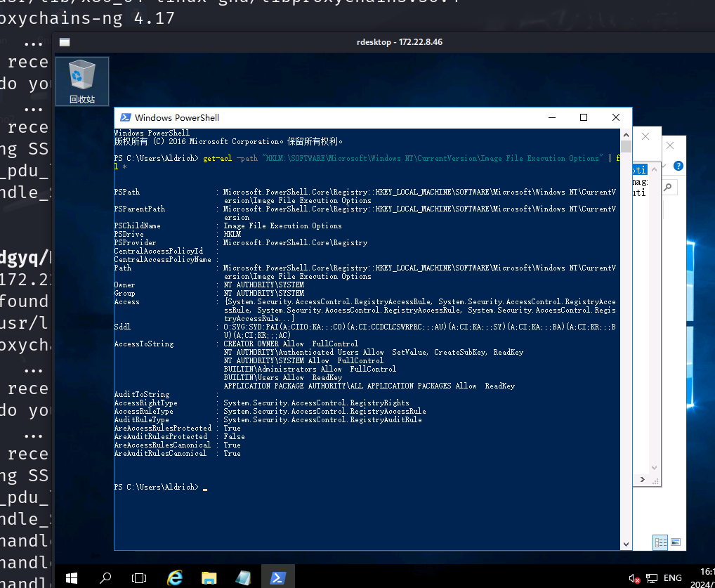Click the PSPath property label
The height and width of the screenshot is (588, 715).
126,192
